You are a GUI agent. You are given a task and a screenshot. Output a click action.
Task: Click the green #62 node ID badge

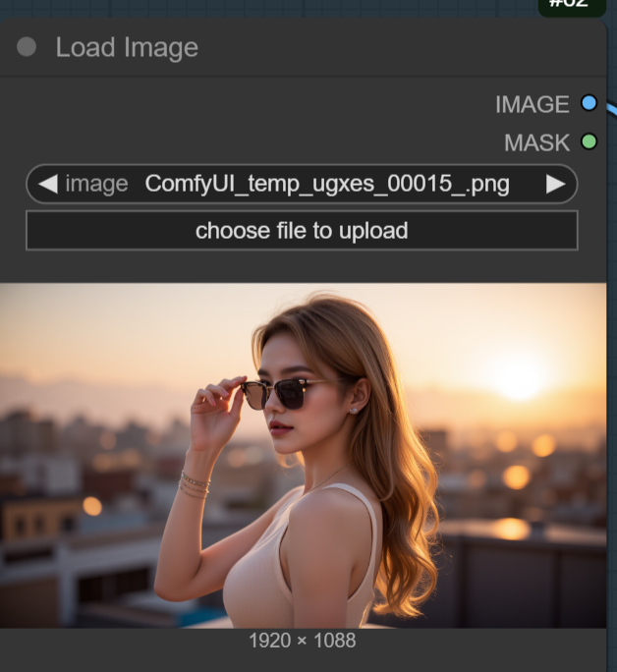pos(572,5)
